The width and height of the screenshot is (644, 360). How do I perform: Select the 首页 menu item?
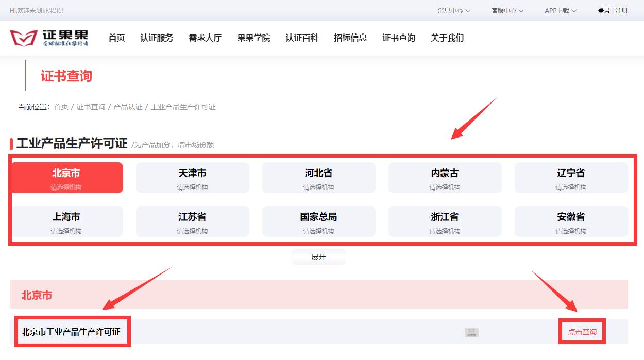(x=116, y=38)
